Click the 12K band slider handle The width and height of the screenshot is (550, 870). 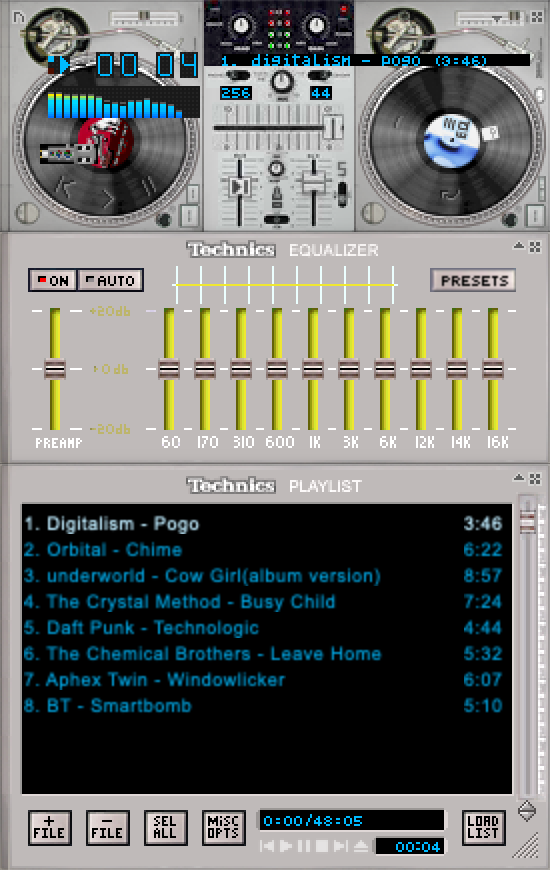(421, 369)
